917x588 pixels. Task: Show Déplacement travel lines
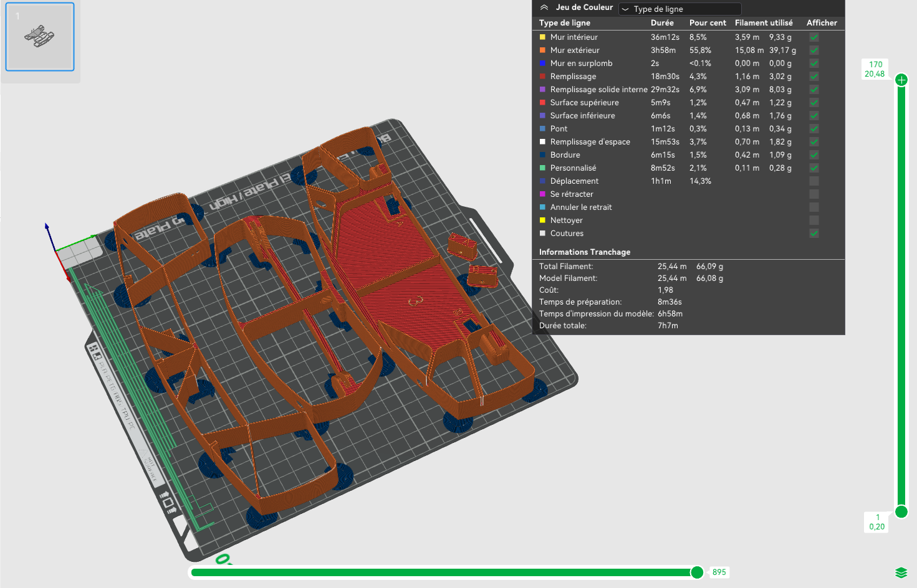coord(814,181)
